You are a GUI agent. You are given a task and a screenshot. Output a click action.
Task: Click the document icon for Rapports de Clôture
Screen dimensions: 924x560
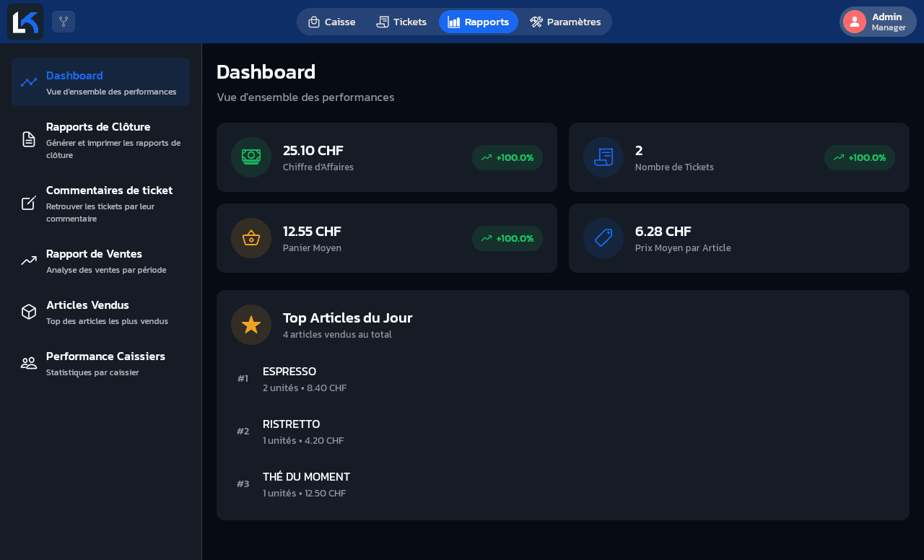click(x=29, y=139)
